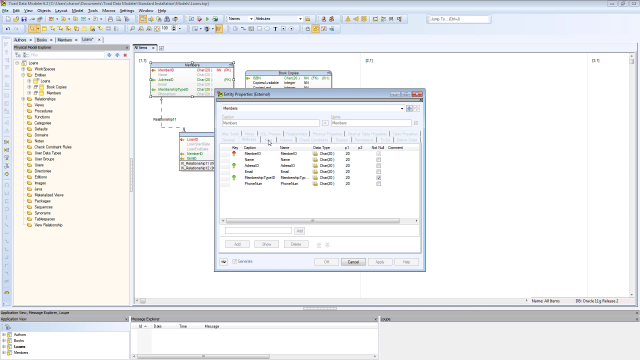Viewport: 640px width, 360px height.
Task: Click the zoom percentage spinner arrows
Action: point(173,29)
